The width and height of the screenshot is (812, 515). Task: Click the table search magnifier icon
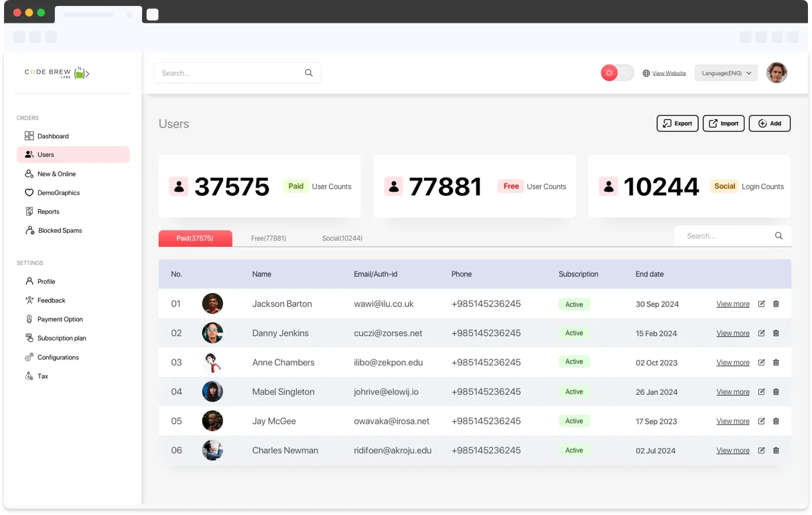click(x=779, y=236)
